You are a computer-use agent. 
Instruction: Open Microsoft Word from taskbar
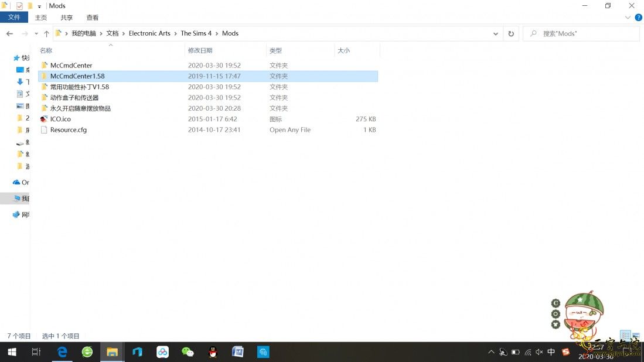click(x=238, y=351)
